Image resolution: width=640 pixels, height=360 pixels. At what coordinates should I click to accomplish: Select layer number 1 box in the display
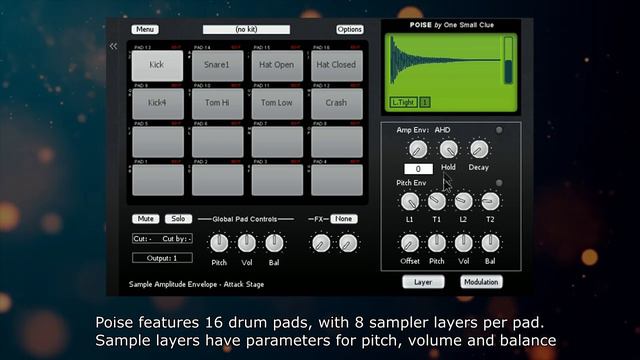click(x=425, y=102)
